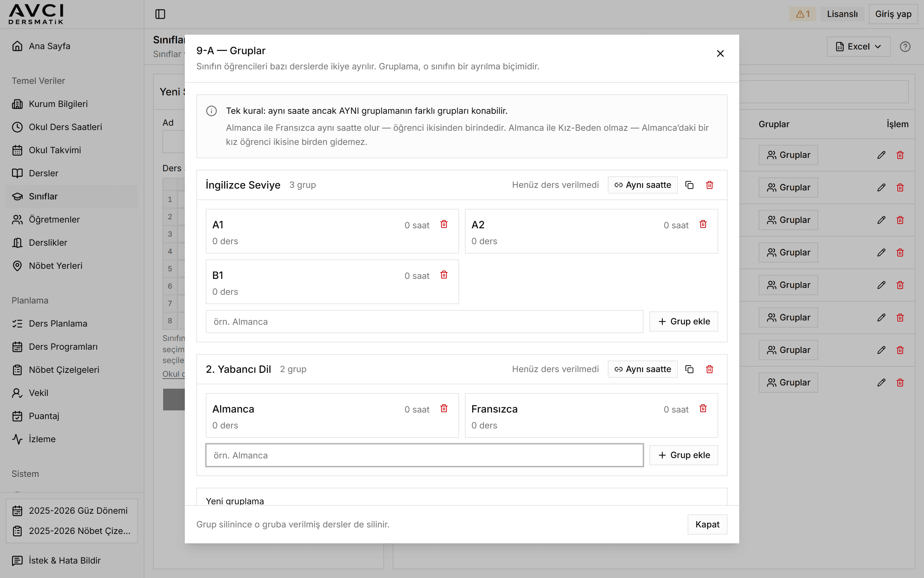The height and width of the screenshot is (578, 924).
Task: Delete the İngilizce Seviye grouping
Action: pos(709,185)
